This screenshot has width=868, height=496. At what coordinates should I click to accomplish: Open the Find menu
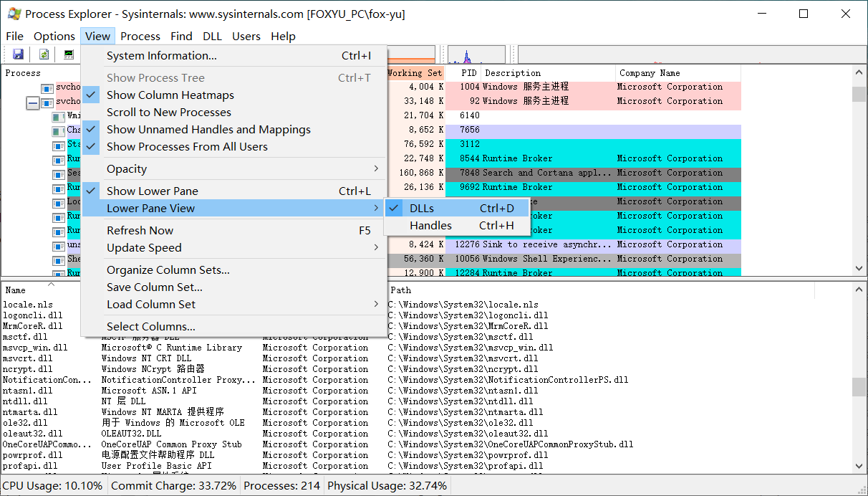[x=181, y=36]
